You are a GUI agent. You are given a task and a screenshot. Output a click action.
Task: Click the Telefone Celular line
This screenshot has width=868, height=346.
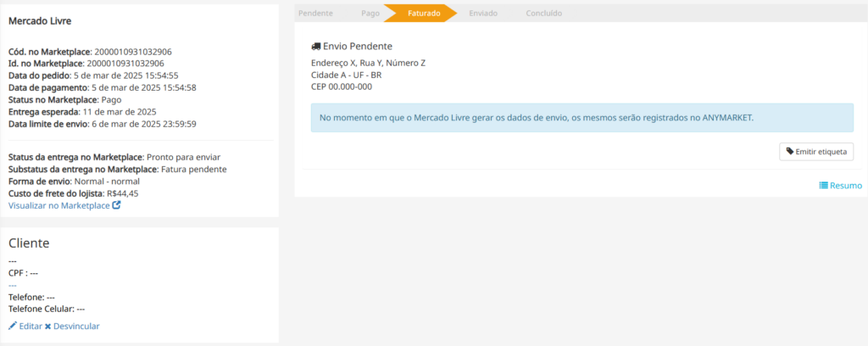47,309
